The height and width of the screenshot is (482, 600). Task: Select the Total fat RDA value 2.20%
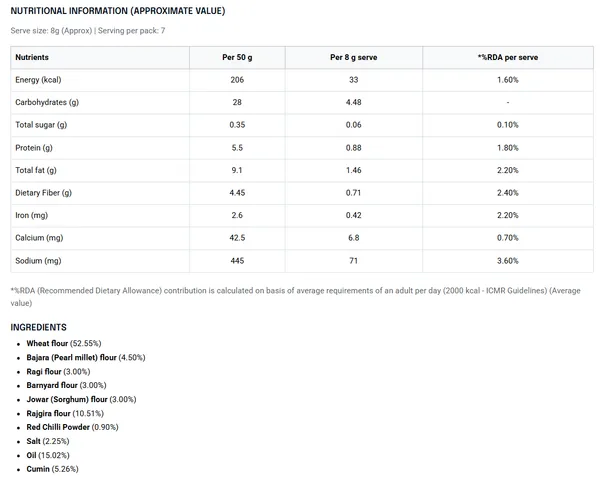(508, 170)
